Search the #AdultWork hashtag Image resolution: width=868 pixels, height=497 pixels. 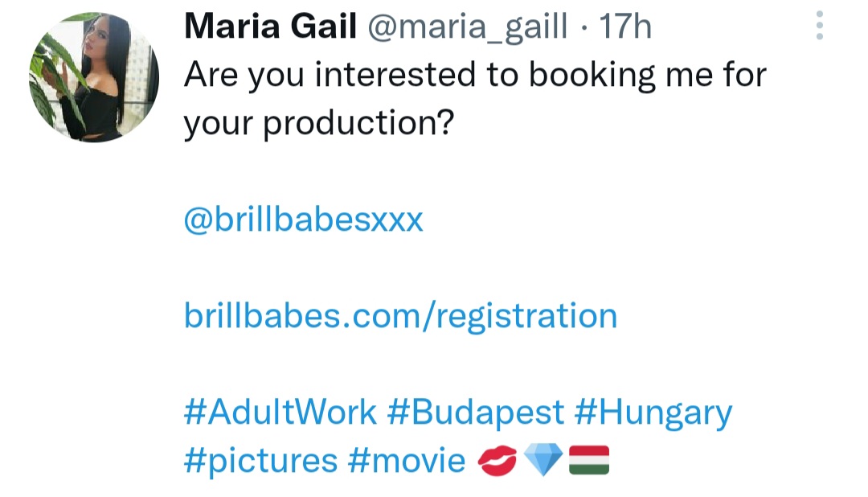click(280, 413)
